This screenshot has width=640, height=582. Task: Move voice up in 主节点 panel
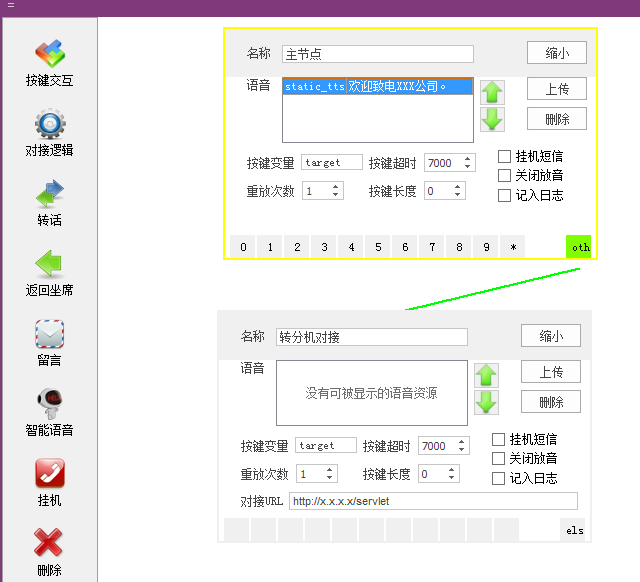pos(492,92)
